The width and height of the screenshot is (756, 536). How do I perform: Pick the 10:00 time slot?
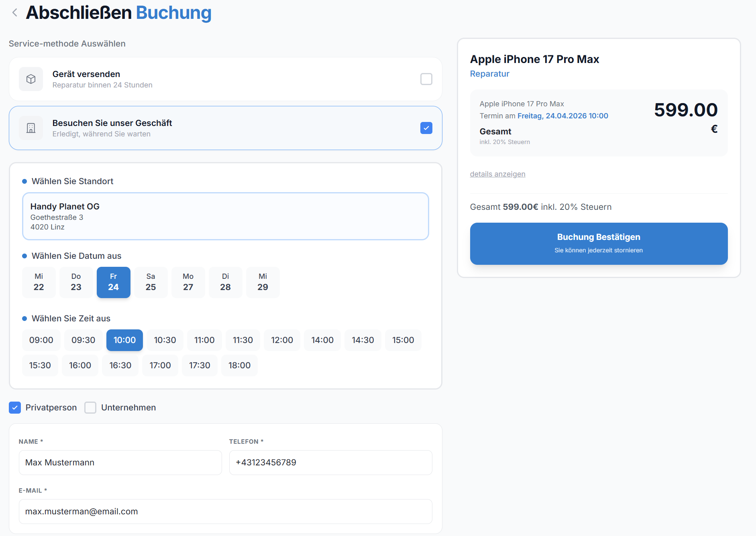click(124, 340)
